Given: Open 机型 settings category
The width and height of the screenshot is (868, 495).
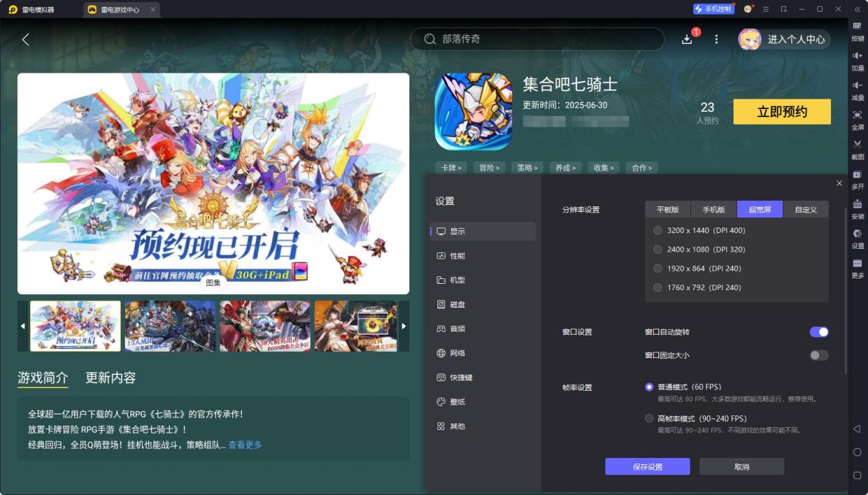Looking at the screenshot, I should coord(483,280).
